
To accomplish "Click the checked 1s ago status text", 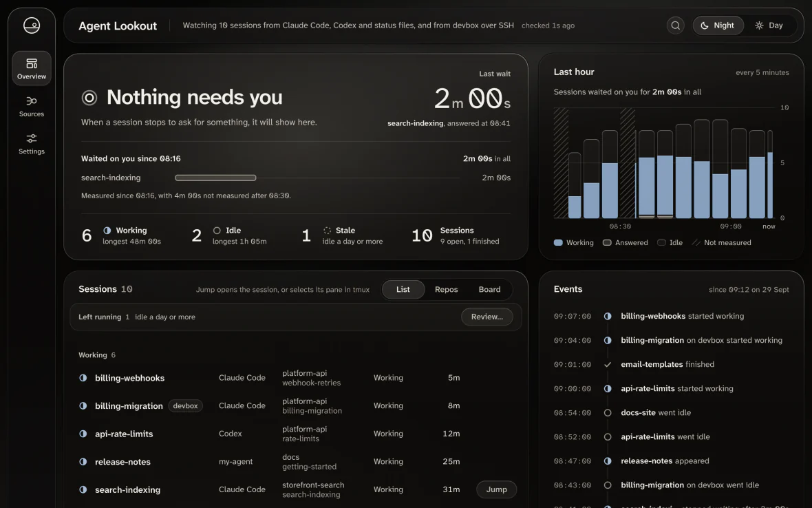I will click(x=548, y=25).
